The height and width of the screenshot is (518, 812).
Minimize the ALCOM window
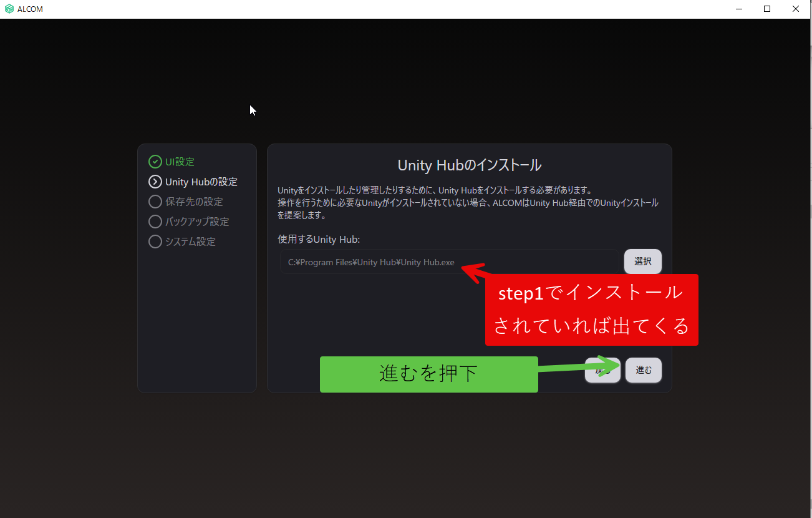738,9
